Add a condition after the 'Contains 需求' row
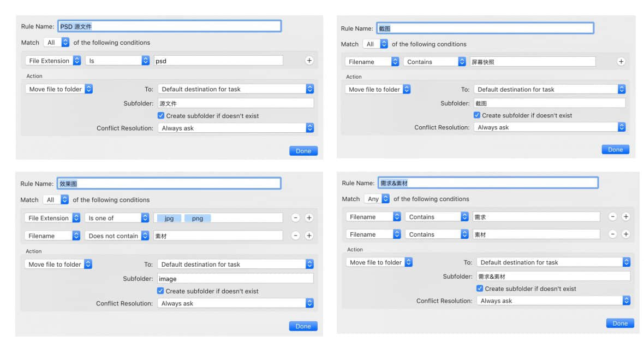 625,216
